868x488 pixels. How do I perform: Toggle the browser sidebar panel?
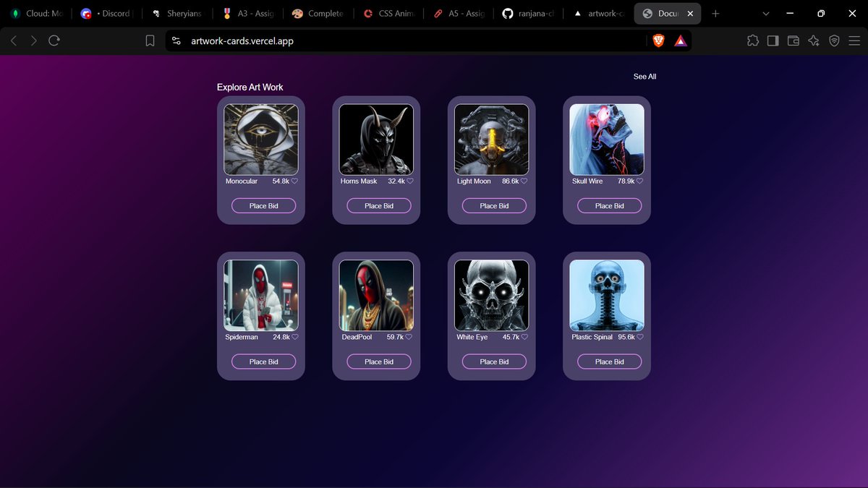click(x=773, y=41)
